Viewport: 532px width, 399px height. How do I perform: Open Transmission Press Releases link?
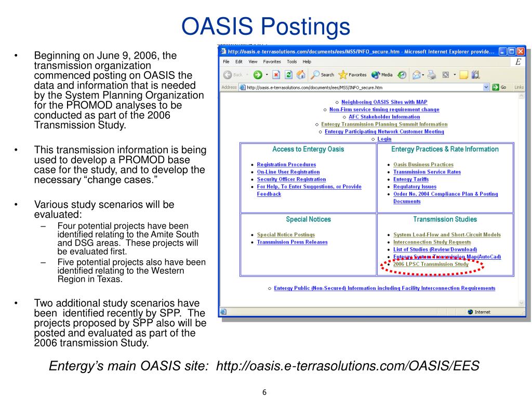(x=292, y=242)
